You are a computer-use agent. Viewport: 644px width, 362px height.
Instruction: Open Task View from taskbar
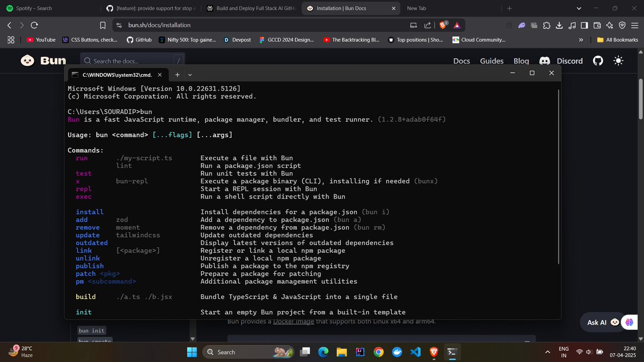point(305,352)
